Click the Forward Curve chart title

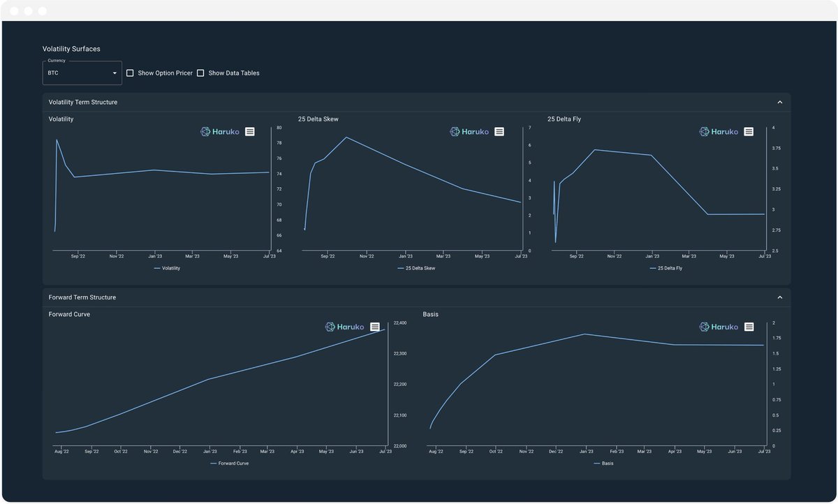pos(69,314)
